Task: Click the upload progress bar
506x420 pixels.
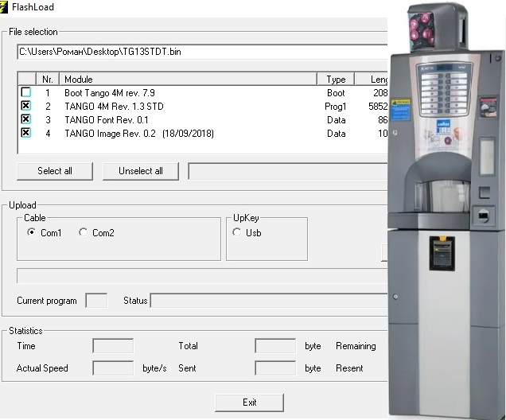Action: [x=202, y=276]
